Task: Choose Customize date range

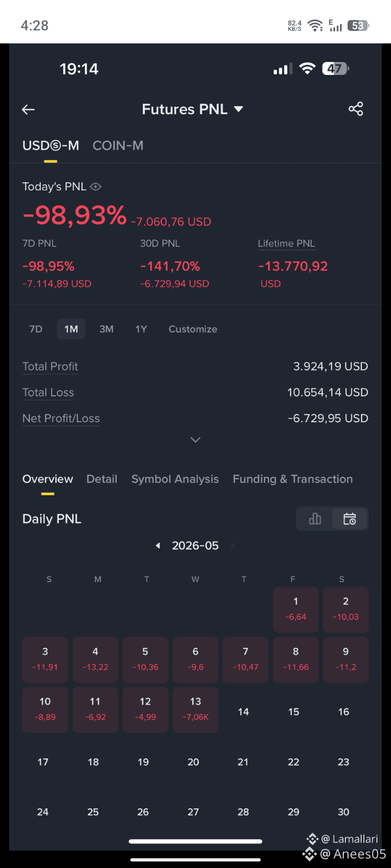Action: 193,329
